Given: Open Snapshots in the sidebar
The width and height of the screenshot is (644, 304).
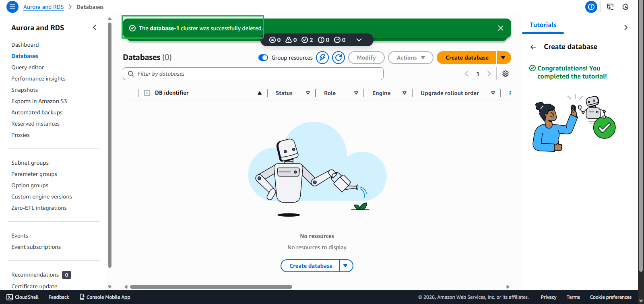Looking at the screenshot, I should (25, 90).
